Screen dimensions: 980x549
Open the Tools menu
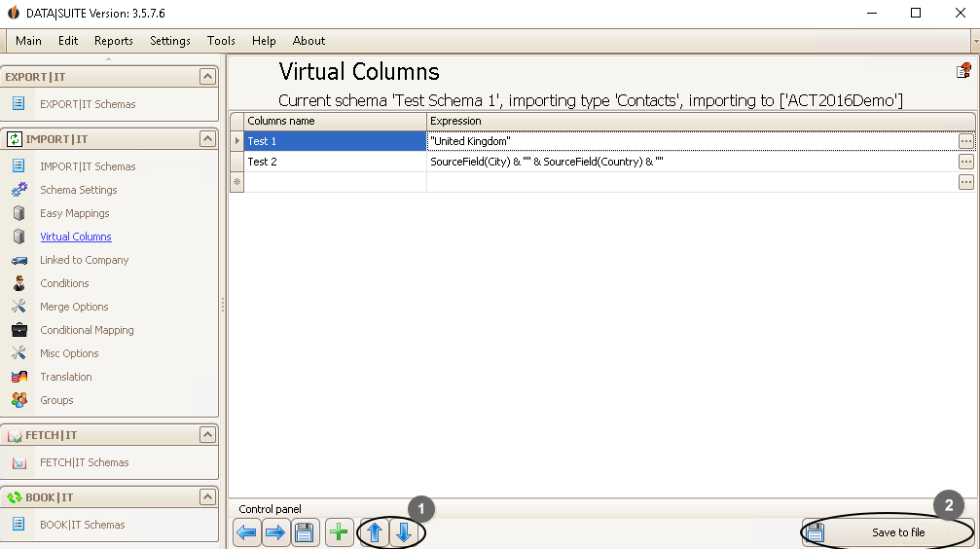point(221,41)
